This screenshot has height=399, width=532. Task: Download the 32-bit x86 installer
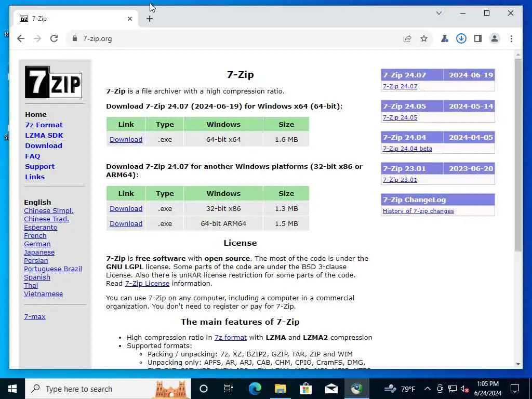click(x=126, y=209)
